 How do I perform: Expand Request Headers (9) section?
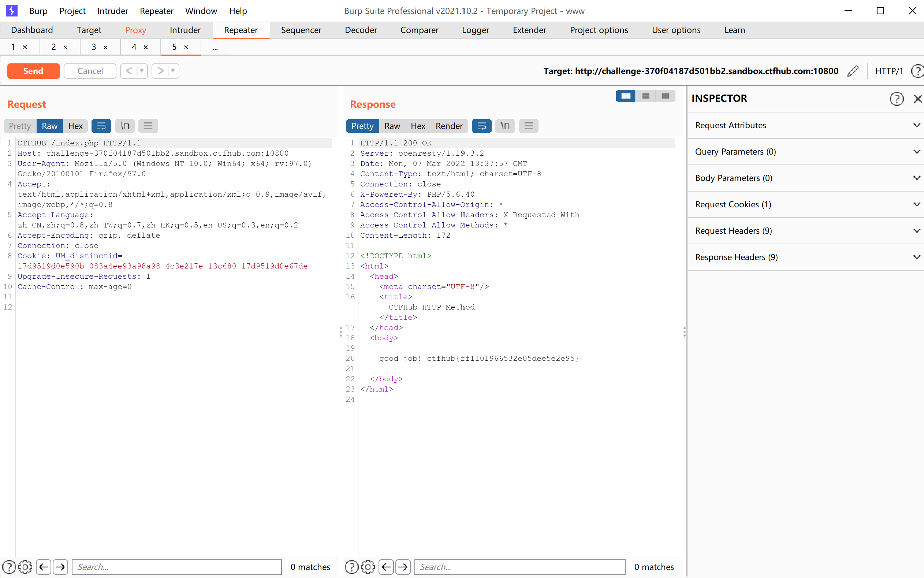point(806,231)
